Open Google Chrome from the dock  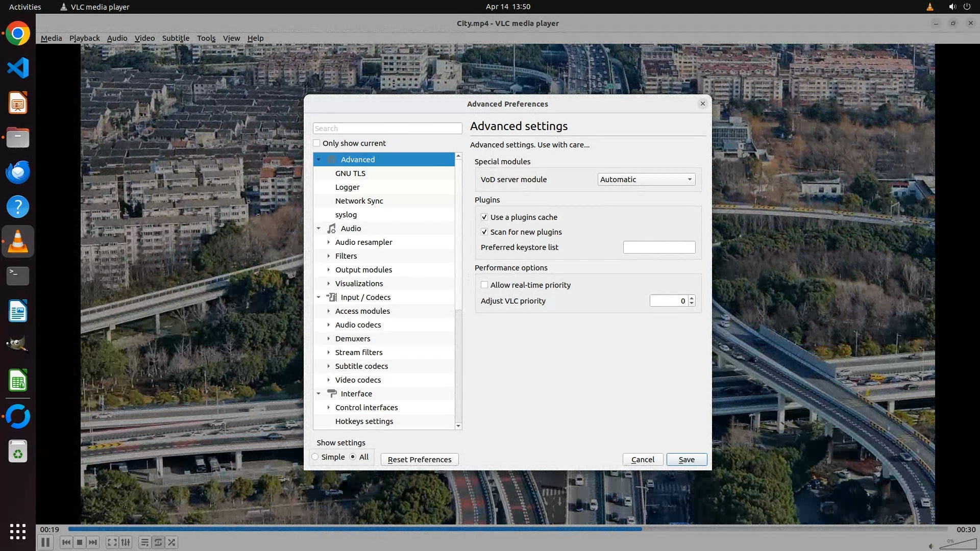coord(18,34)
